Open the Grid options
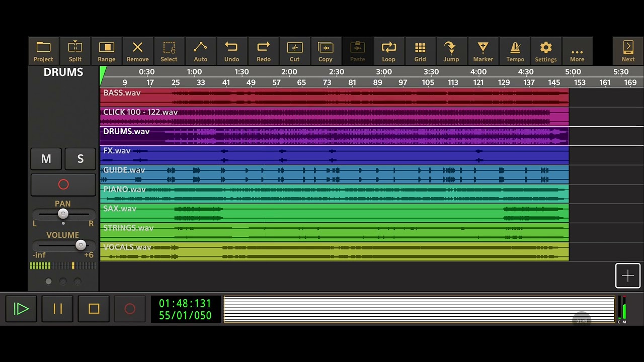The width and height of the screenshot is (644, 362). click(x=420, y=51)
